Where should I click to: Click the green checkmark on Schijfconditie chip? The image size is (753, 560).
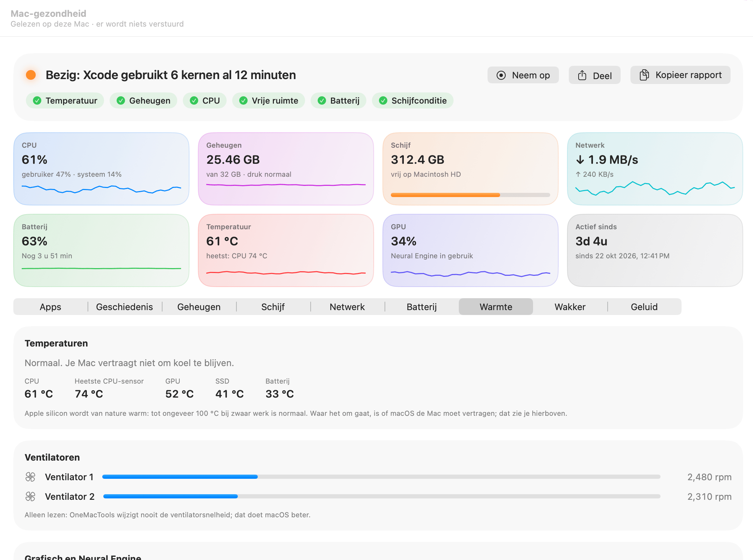pos(383,101)
